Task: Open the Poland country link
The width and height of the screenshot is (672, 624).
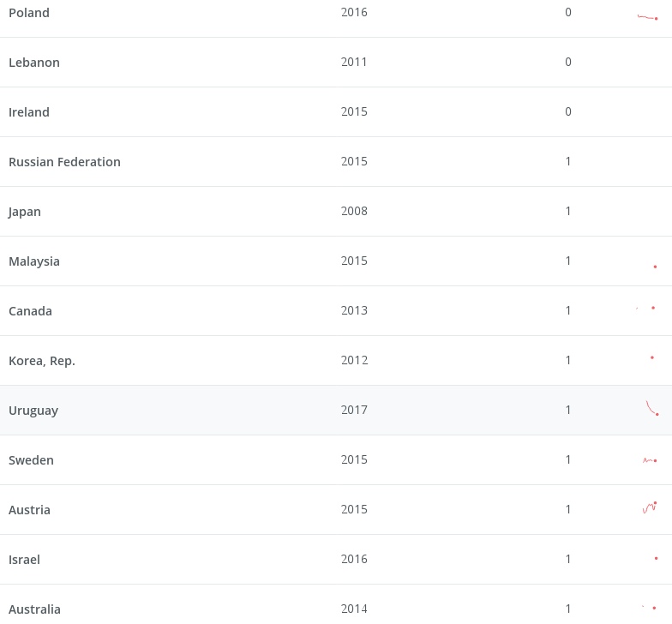Action: pos(29,13)
